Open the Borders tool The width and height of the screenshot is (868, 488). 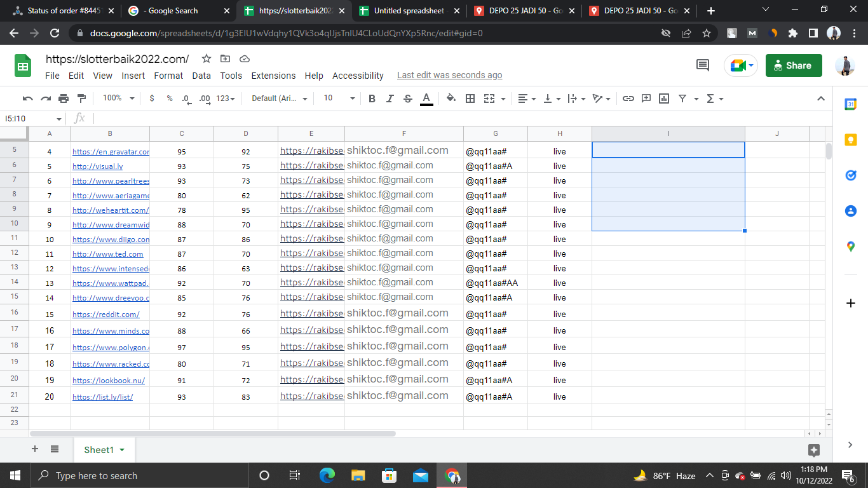click(x=470, y=98)
